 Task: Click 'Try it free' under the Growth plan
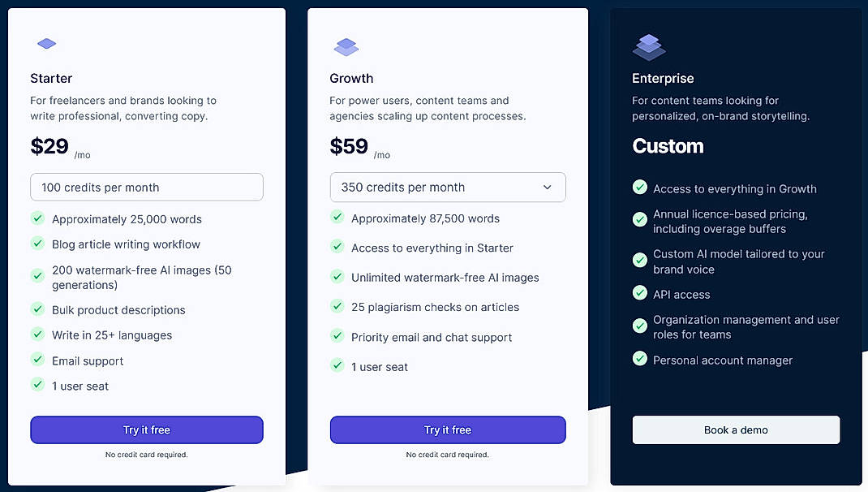pyautogui.click(x=448, y=429)
